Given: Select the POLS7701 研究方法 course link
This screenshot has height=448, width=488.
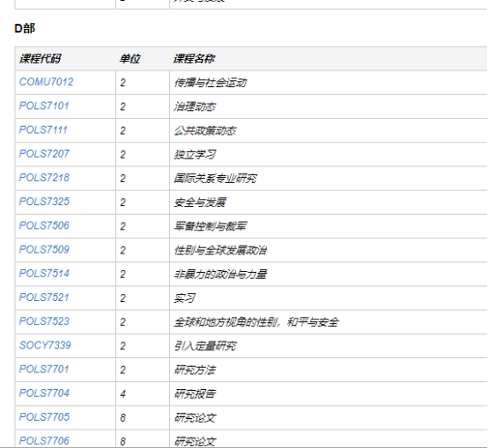Looking at the screenshot, I should [x=44, y=370].
